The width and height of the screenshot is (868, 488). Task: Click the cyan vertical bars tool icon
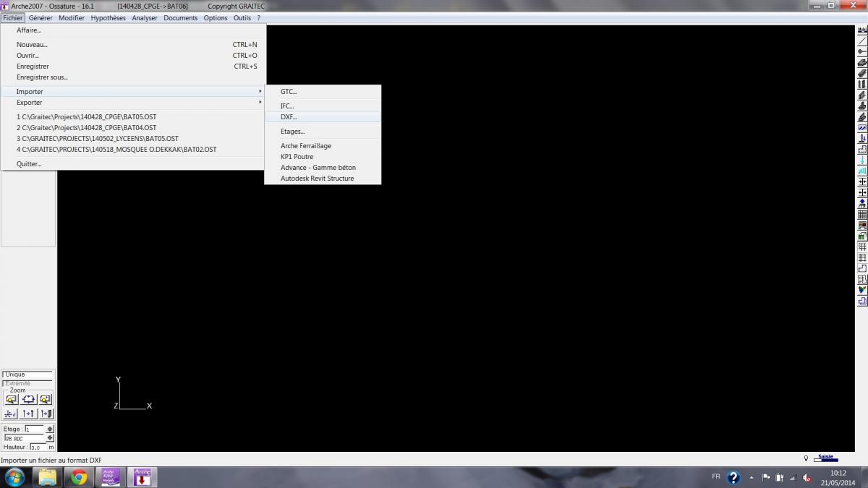(862, 171)
